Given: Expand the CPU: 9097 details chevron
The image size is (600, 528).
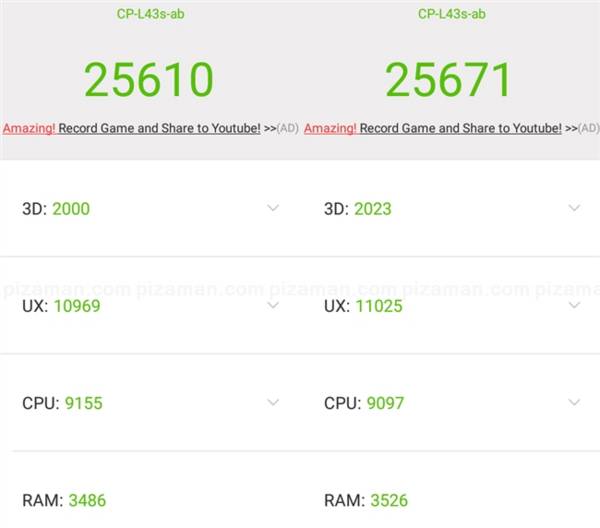Looking at the screenshot, I should click(x=574, y=402).
